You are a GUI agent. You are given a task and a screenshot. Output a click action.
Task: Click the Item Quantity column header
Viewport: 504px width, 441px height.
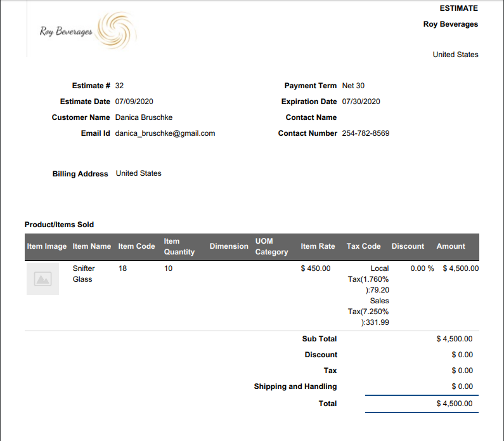coord(179,246)
